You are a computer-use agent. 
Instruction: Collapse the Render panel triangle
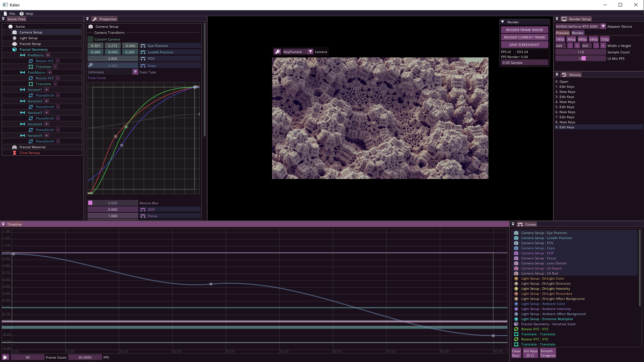point(503,22)
